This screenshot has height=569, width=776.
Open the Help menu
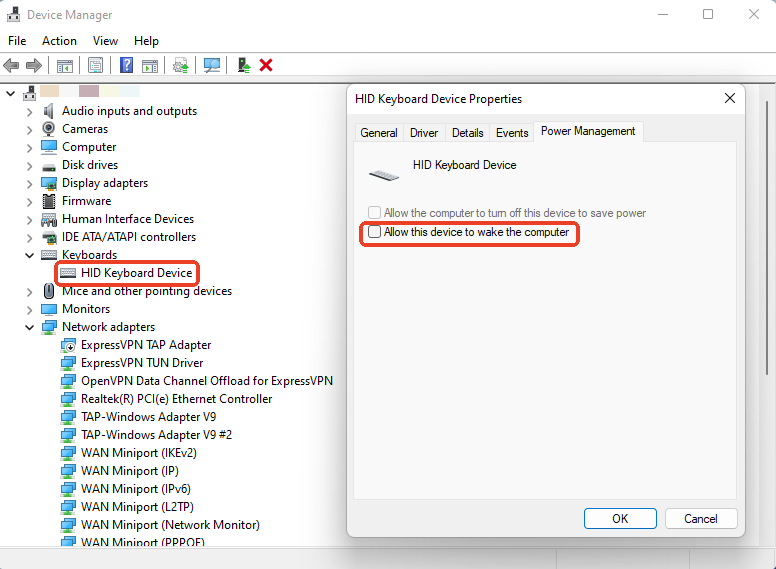146,41
